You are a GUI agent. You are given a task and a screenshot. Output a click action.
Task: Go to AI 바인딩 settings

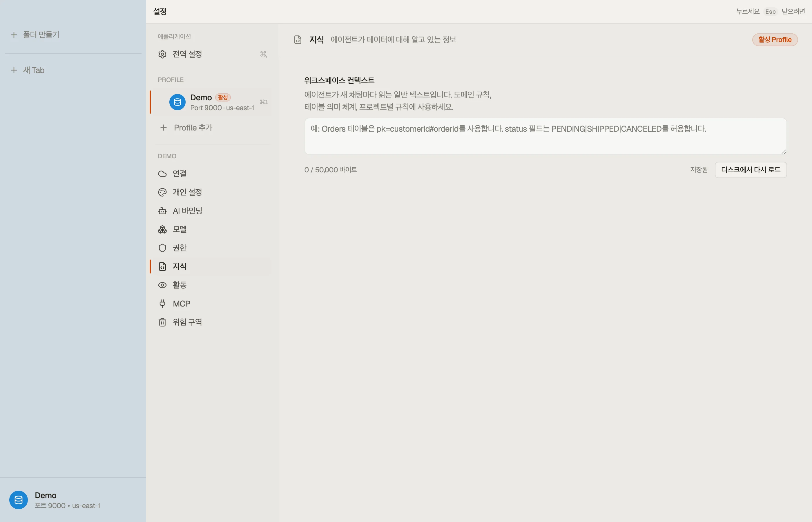coord(212,211)
